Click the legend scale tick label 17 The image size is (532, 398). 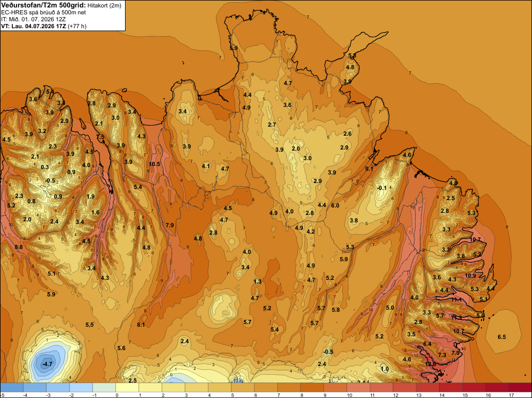click(511, 395)
